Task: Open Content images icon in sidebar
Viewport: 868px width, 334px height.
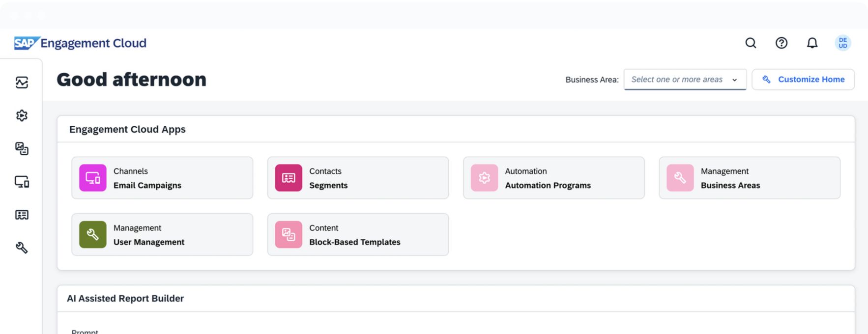Action: [22, 148]
